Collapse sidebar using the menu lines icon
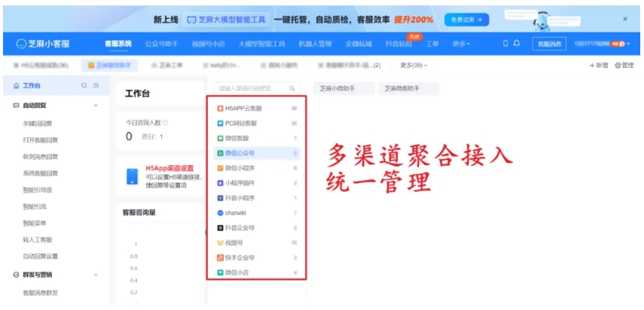The height and width of the screenshot is (310, 644). click(96, 85)
